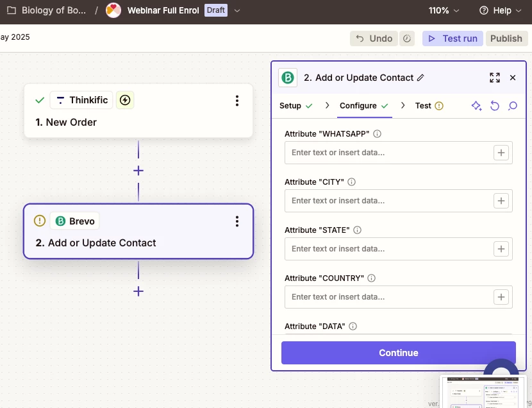Viewport: 532px width, 408px height.
Task: Show info for Attribute CITY
Action: point(351,182)
